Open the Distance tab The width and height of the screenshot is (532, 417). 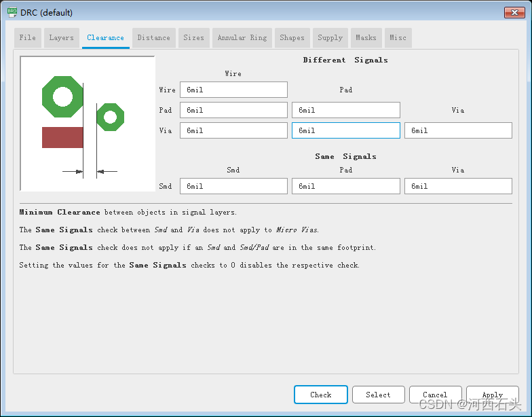point(153,38)
